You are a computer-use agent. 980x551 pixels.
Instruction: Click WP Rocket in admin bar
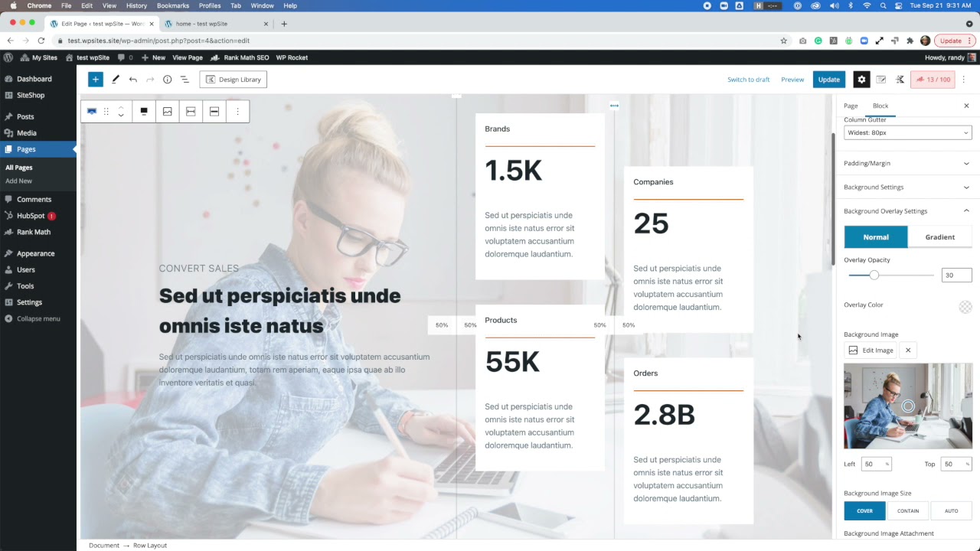(x=292, y=57)
